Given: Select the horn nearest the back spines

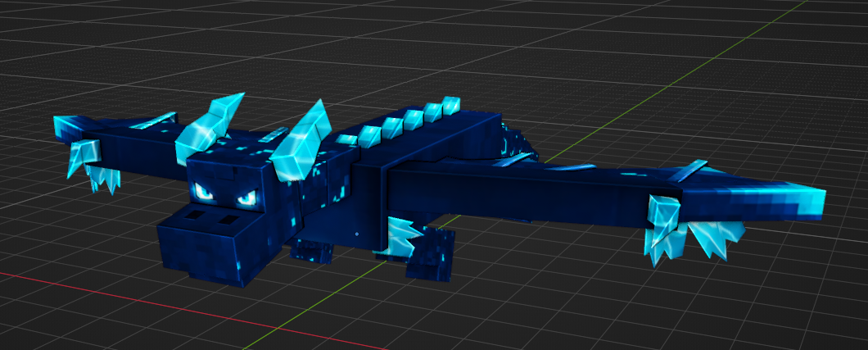Looking at the screenshot, I should (x=300, y=143).
